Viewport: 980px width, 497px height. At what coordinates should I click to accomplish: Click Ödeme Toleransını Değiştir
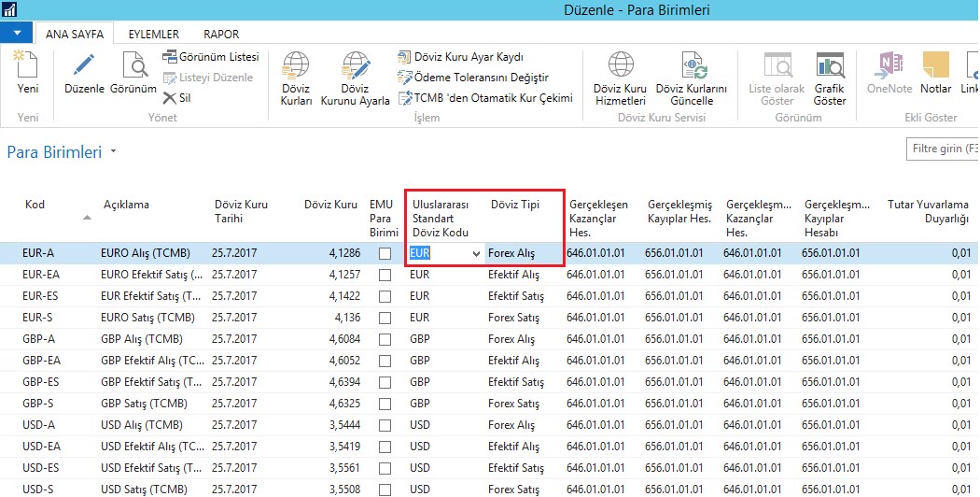pos(473,78)
